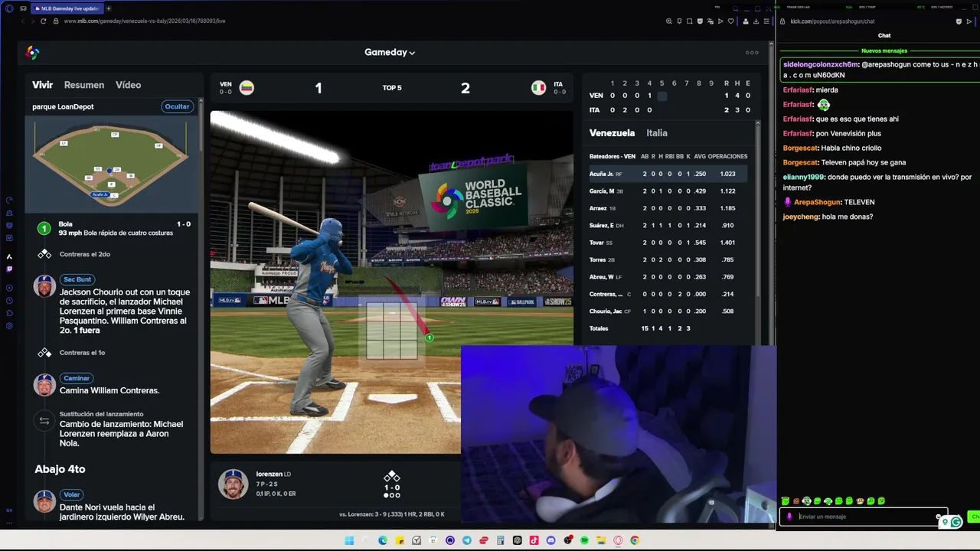980x551 pixels.
Task: Select Tovar batter row
Action: pyautogui.click(x=668, y=243)
